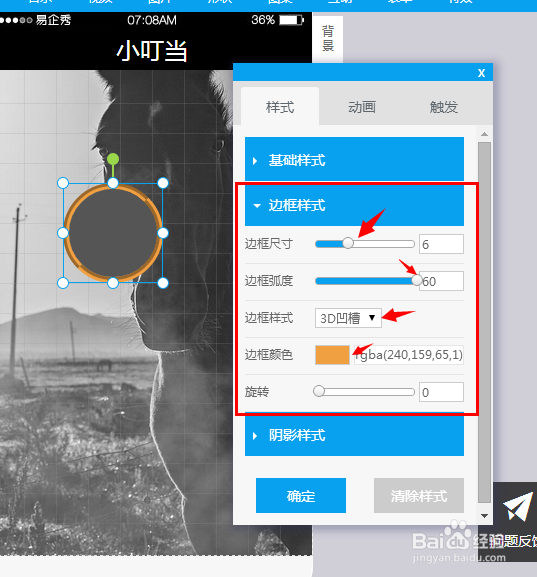Click the dialog vertical scrollbar thumb
Image resolution: width=537 pixels, height=577 pixels.
coord(484,322)
